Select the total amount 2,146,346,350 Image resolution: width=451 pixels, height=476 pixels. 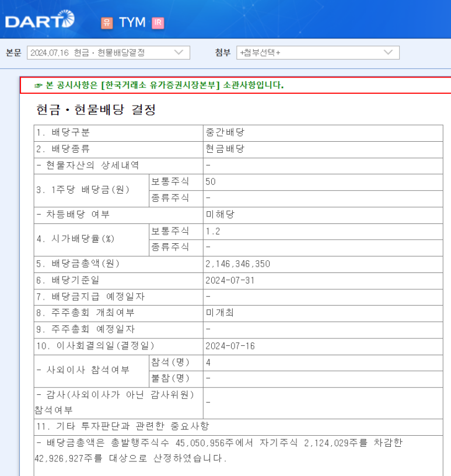click(238, 264)
